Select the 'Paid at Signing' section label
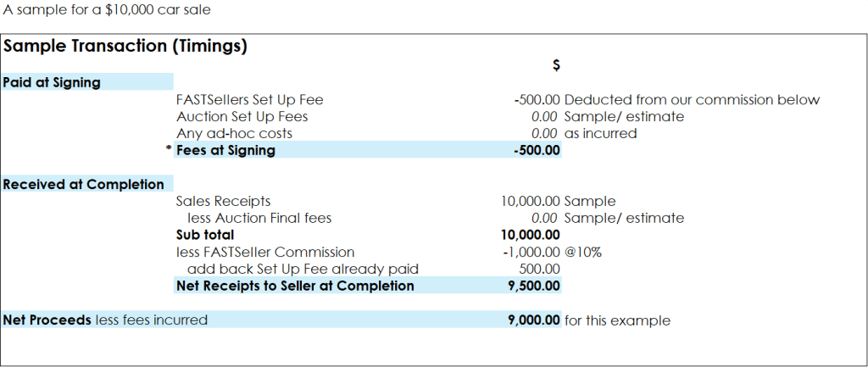The height and width of the screenshot is (367, 868). (x=52, y=82)
